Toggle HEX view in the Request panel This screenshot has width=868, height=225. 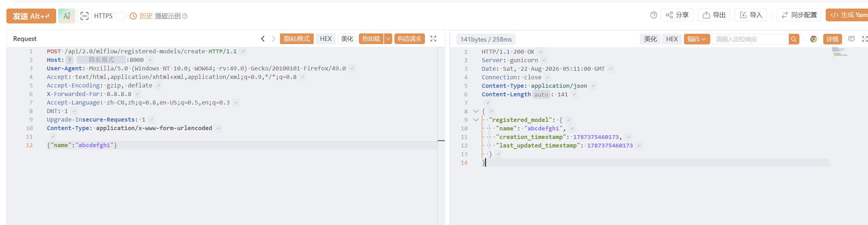325,39
